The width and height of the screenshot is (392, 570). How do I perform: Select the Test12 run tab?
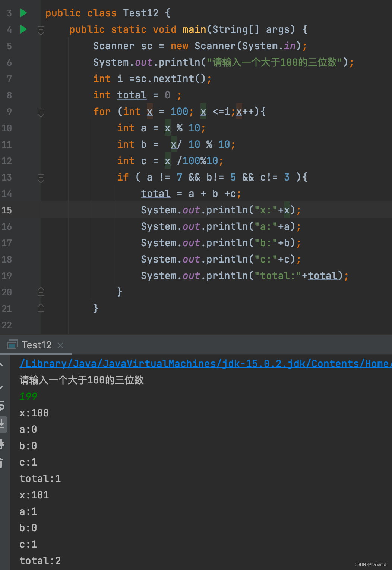tap(36, 345)
